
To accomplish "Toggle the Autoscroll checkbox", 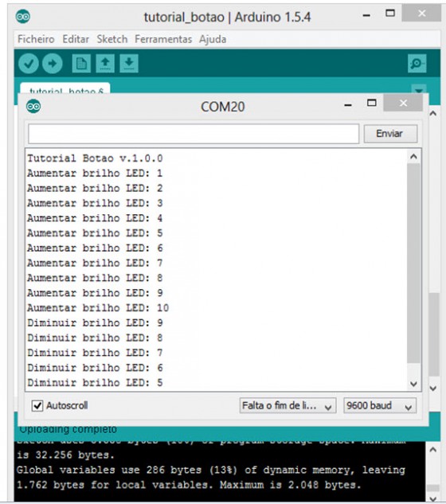I will (x=37, y=405).
